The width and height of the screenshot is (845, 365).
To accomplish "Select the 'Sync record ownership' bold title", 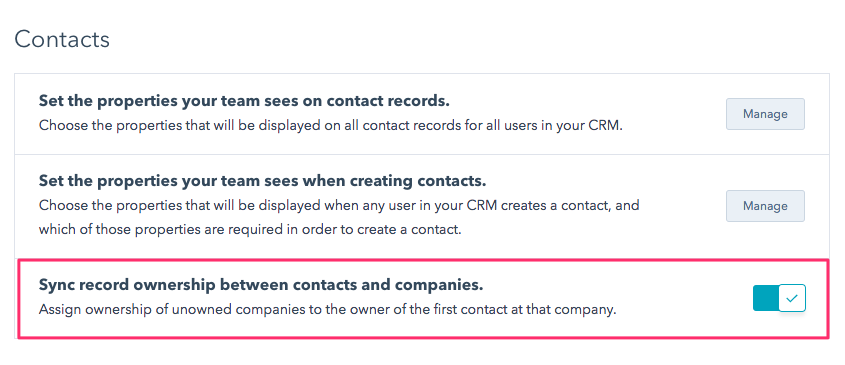I will point(261,285).
